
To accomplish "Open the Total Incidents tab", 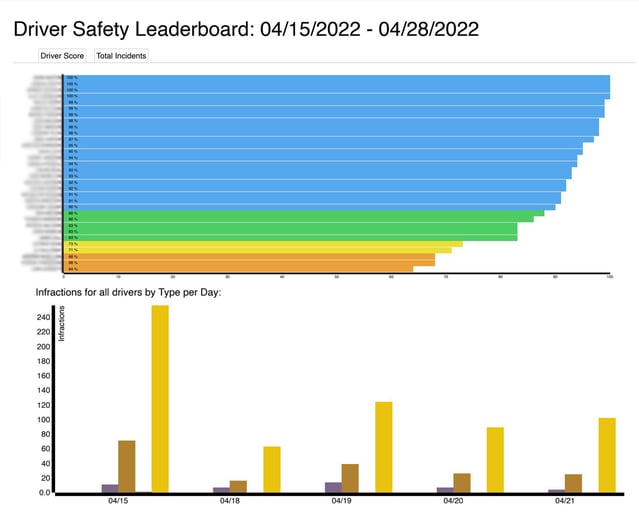I will pyautogui.click(x=121, y=56).
